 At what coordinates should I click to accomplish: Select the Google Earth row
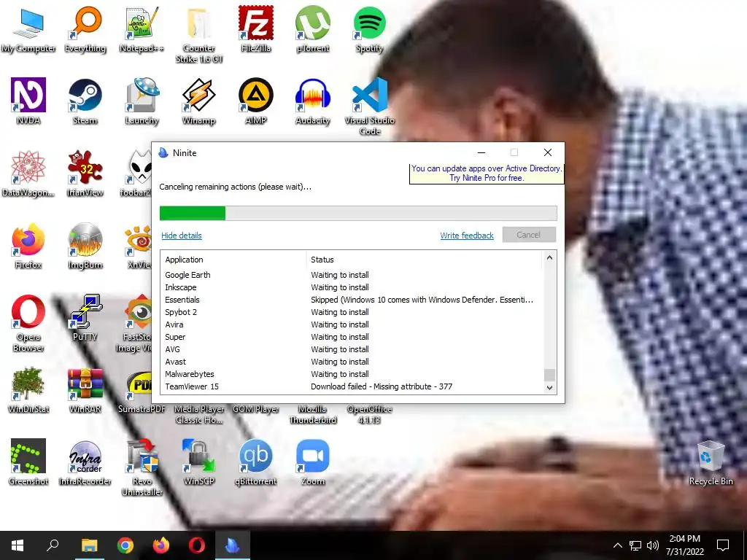(352, 275)
